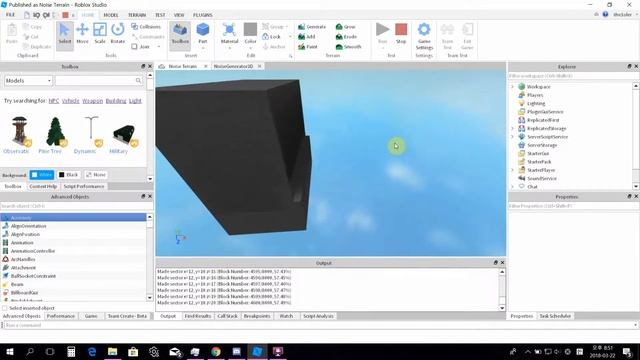The width and height of the screenshot is (640, 360).
Task: Click the Lock tool
Action: pyautogui.click(x=272, y=37)
